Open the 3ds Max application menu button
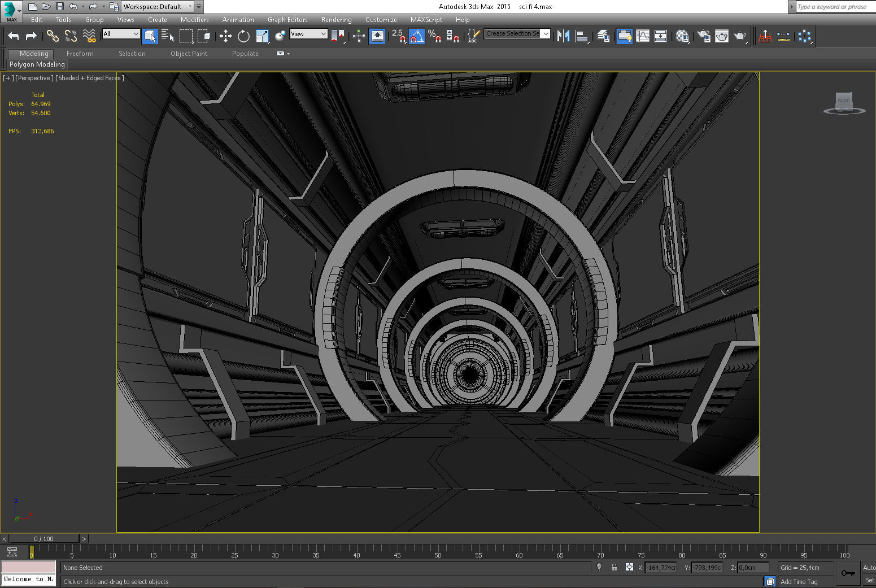The image size is (876, 588). (11, 11)
